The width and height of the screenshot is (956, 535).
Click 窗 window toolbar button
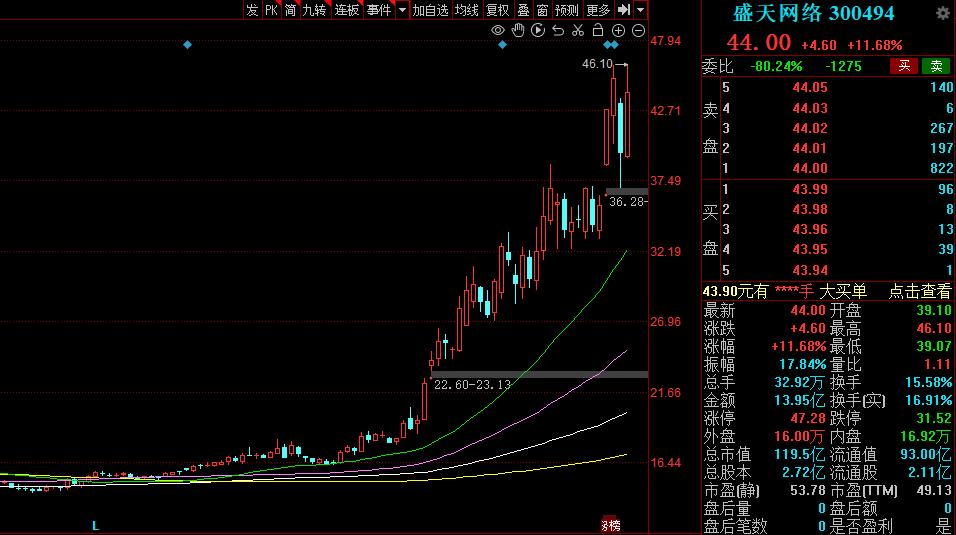[542, 10]
